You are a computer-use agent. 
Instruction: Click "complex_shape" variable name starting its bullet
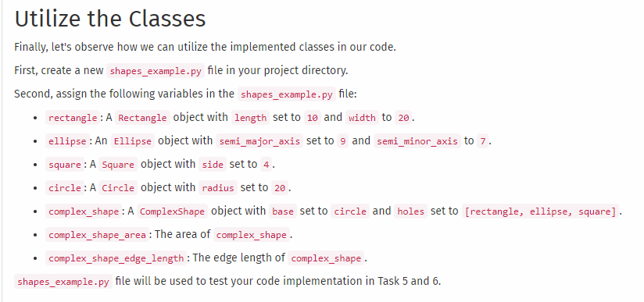click(x=84, y=211)
